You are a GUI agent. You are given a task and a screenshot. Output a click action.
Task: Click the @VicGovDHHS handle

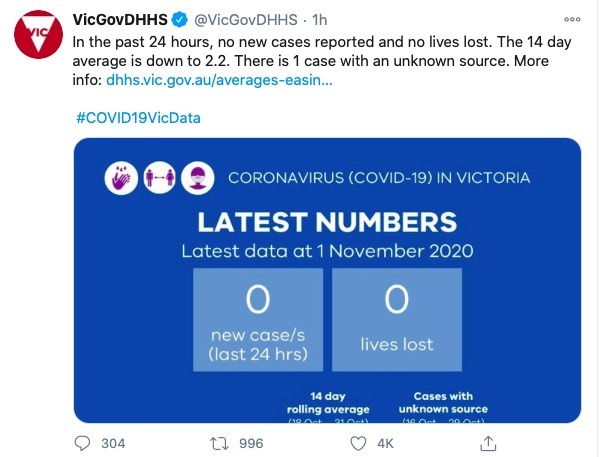coord(246,20)
